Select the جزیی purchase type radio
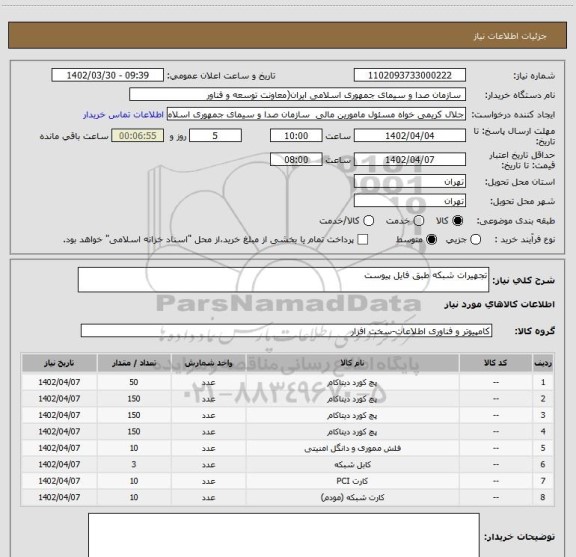The image size is (576, 557). click(x=475, y=240)
